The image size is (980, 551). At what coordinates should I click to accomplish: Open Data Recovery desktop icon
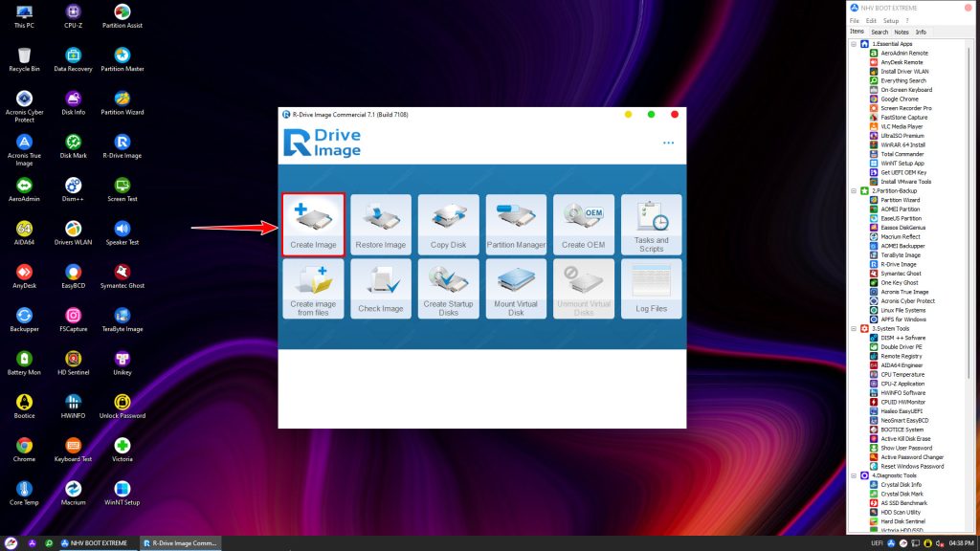[x=73, y=59]
